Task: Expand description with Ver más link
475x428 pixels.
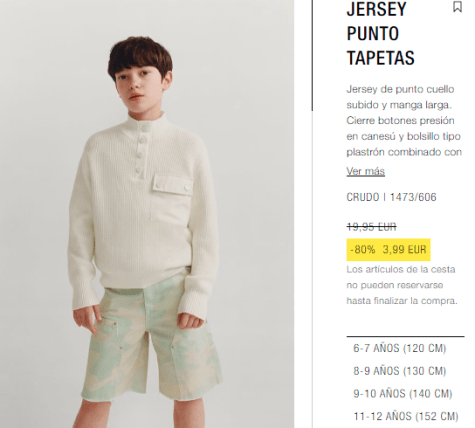Action: pos(365,171)
